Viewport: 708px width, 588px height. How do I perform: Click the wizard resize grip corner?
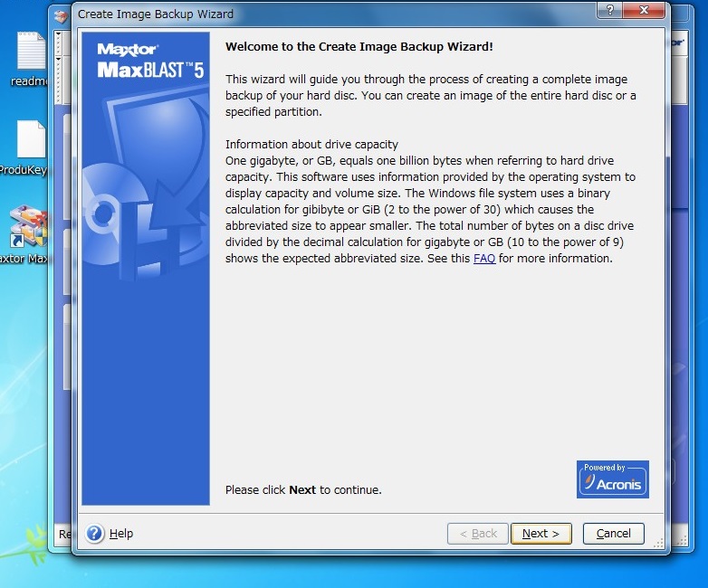(659, 544)
